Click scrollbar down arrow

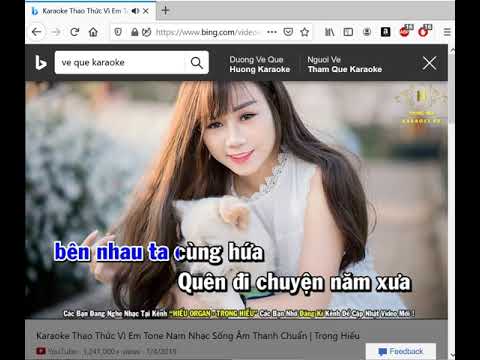[x=452, y=355]
